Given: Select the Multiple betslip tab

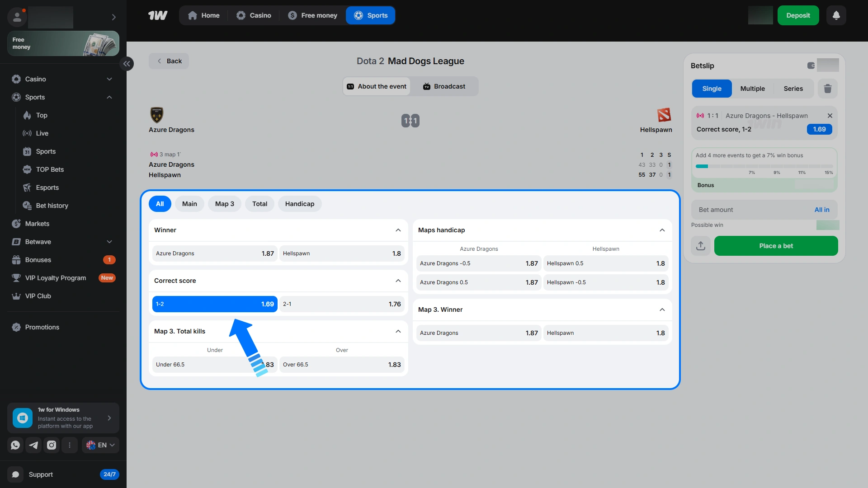Looking at the screenshot, I should click(x=753, y=89).
